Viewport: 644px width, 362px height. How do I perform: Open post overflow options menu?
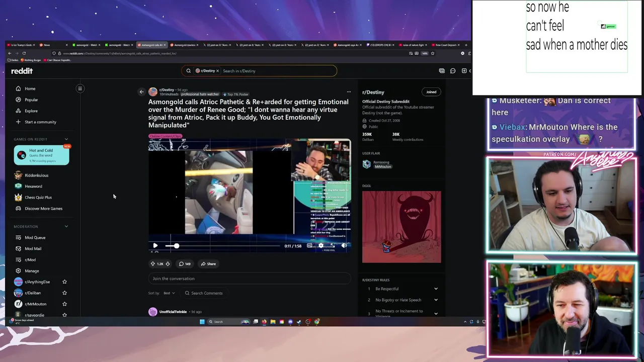point(349,92)
